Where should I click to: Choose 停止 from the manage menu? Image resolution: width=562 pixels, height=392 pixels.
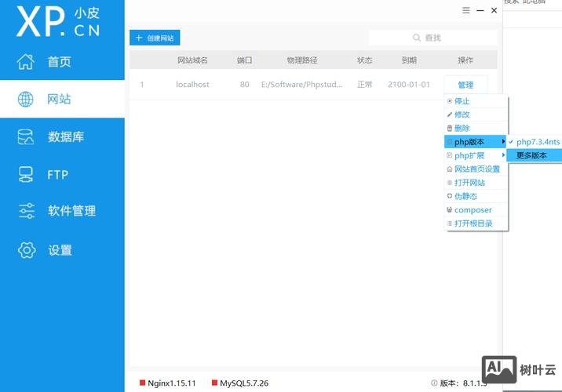[x=476, y=101]
